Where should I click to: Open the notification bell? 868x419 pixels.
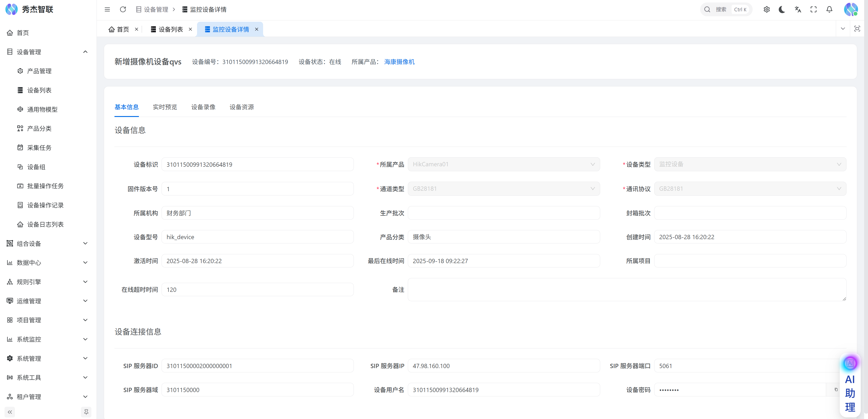click(x=829, y=10)
